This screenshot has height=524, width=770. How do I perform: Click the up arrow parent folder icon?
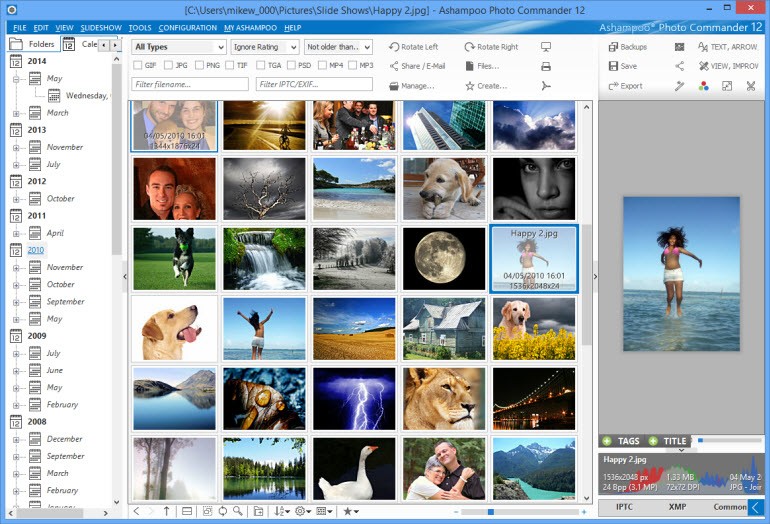[166, 511]
